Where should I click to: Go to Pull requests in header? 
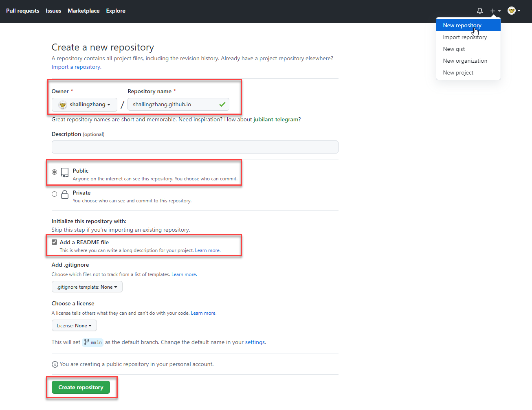click(23, 11)
